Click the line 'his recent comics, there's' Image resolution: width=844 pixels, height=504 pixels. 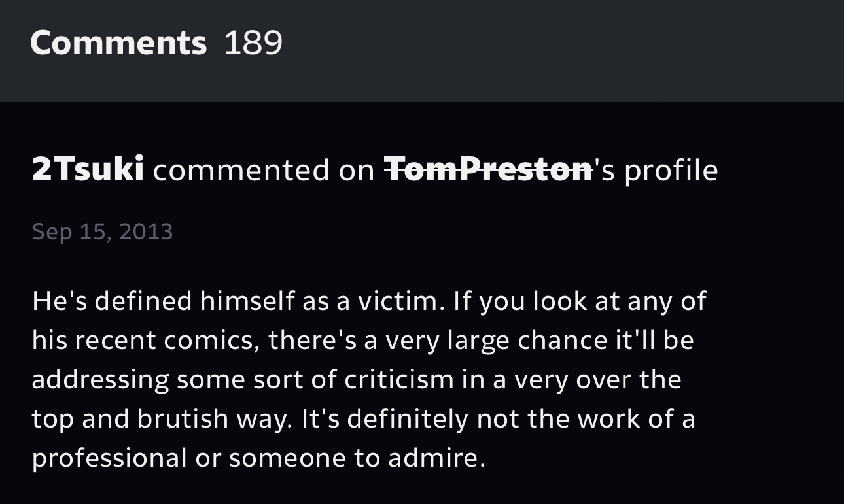pyautogui.click(x=362, y=341)
